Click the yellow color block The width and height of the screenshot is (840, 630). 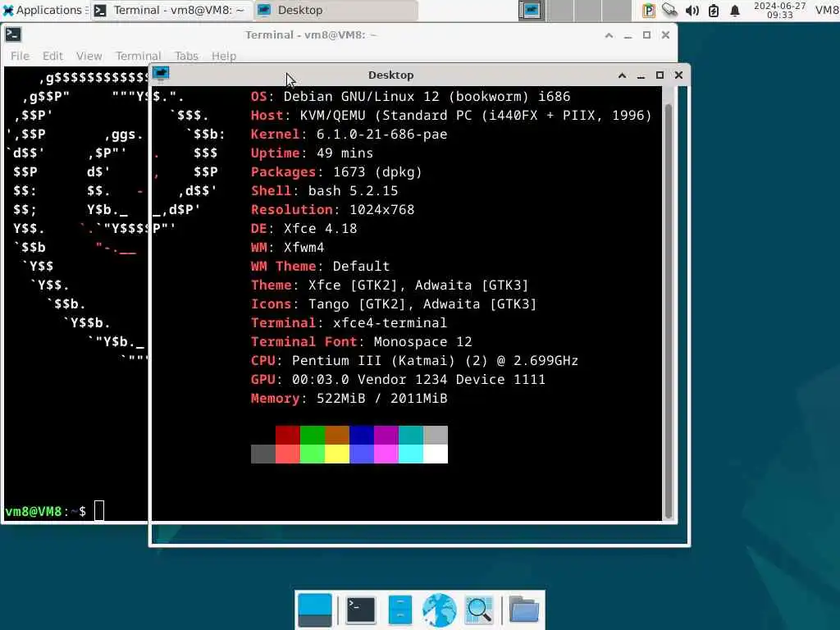[337, 454]
